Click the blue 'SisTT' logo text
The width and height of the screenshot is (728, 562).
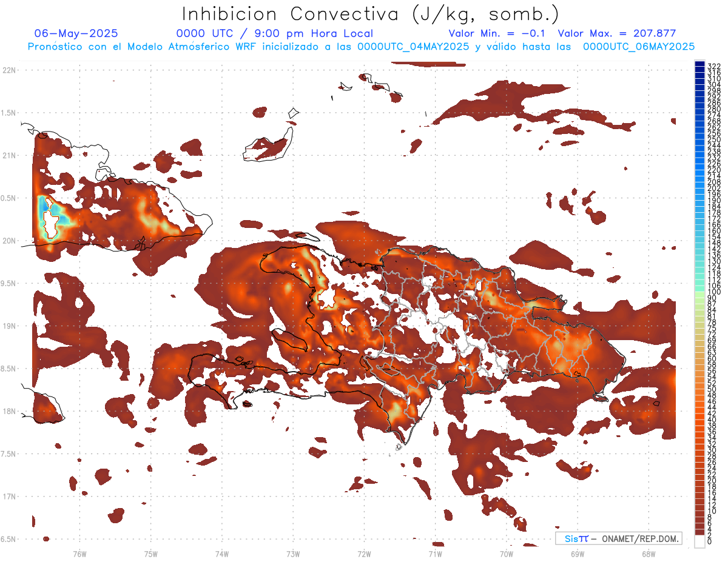click(x=576, y=538)
